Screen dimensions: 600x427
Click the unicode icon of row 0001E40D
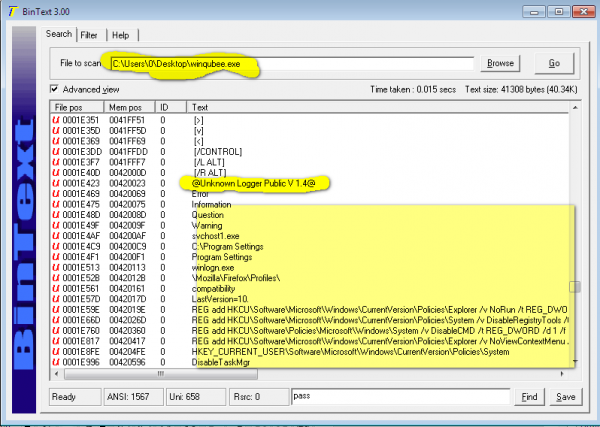pyautogui.click(x=56, y=173)
